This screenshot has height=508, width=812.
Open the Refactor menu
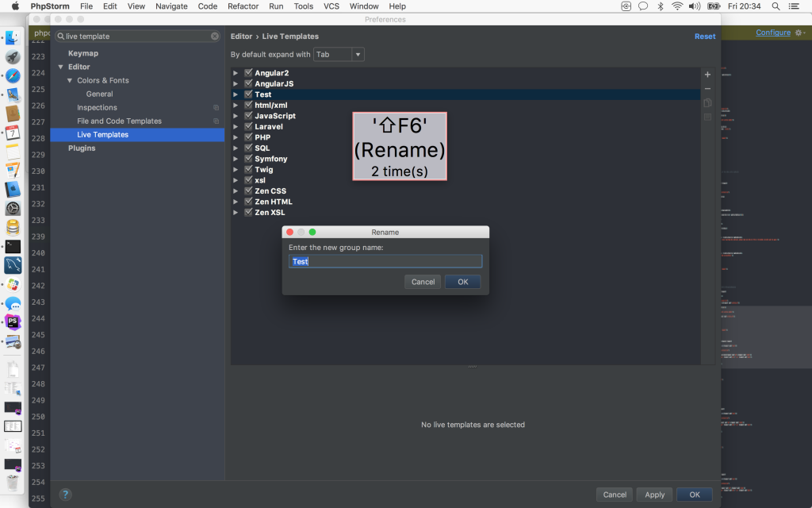click(243, 6)
